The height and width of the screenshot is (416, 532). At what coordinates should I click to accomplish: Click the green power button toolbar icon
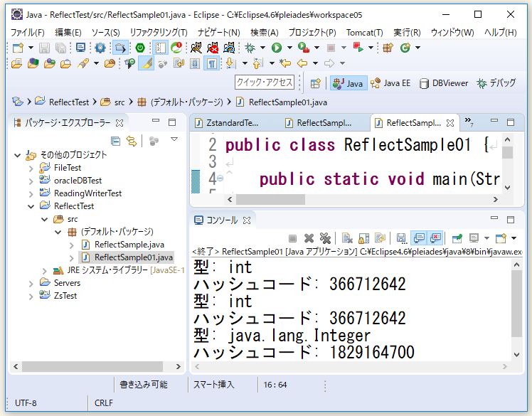click(x=140, y=48)
